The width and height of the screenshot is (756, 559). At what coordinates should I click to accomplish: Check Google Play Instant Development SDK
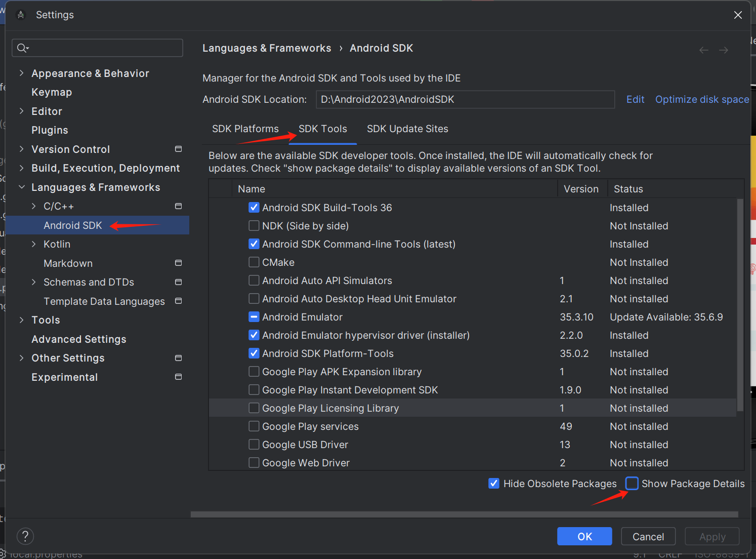point(254,390)
